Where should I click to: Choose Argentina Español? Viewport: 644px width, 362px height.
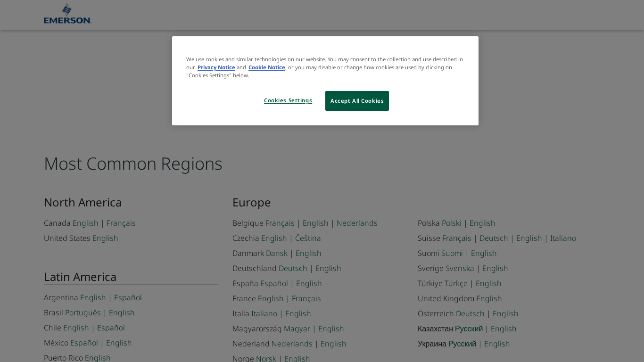click(128, 297)
